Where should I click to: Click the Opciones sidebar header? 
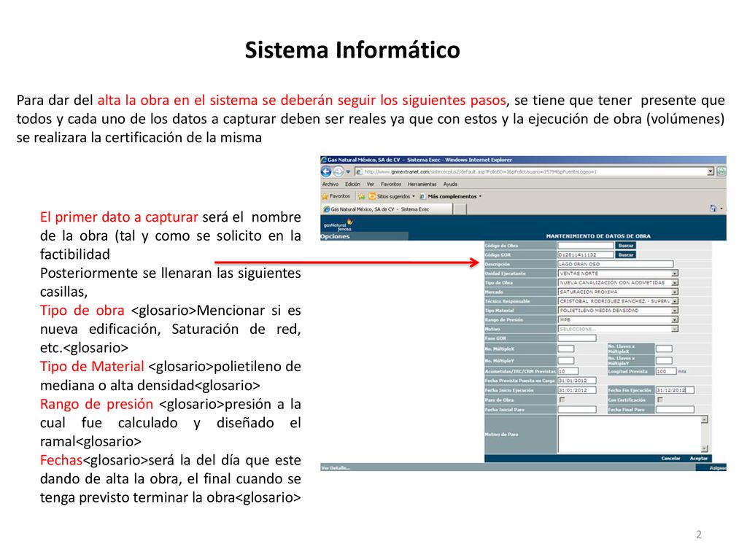click(365, 236)
